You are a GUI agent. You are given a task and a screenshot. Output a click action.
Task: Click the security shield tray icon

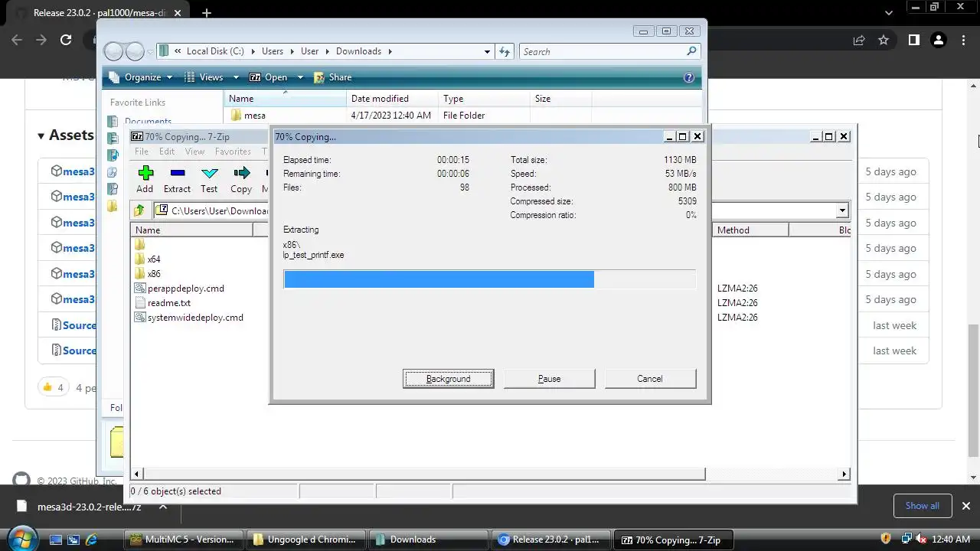tap(886, 540)
